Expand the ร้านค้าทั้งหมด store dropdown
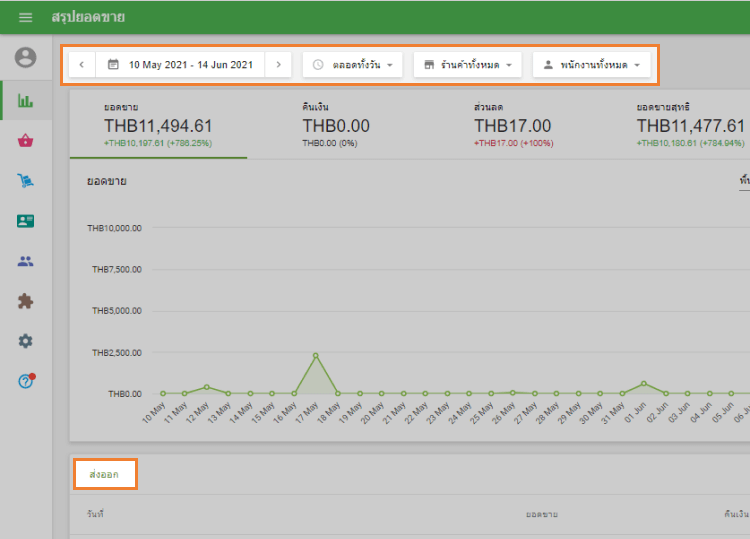The height and width of the screenshot is (539, 750). 467,64
